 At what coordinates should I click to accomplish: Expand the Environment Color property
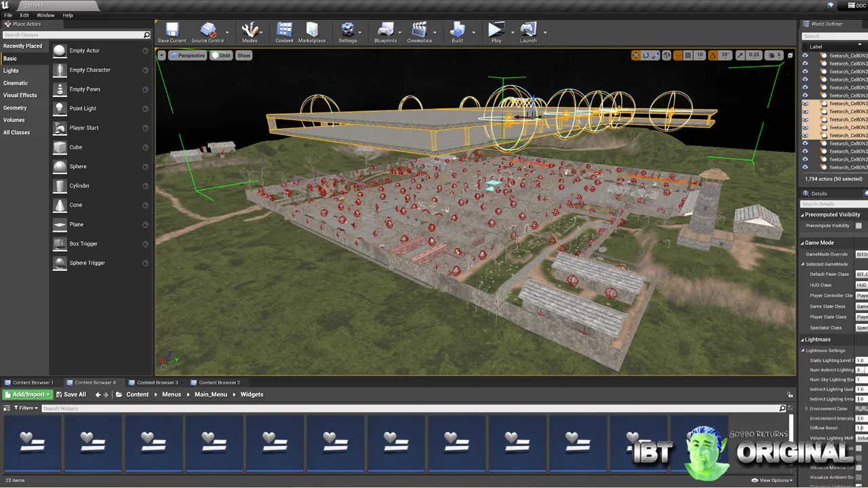pyautogui.click(x=806, y=409)
